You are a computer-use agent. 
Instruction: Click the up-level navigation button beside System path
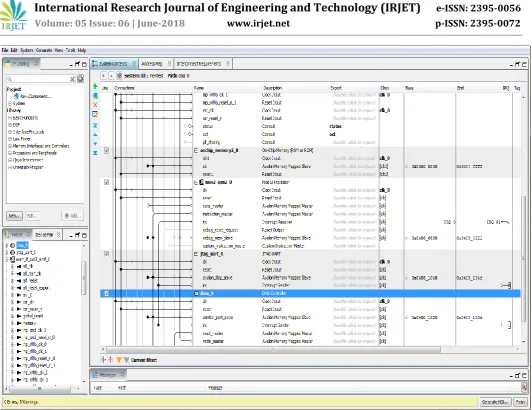103,76
